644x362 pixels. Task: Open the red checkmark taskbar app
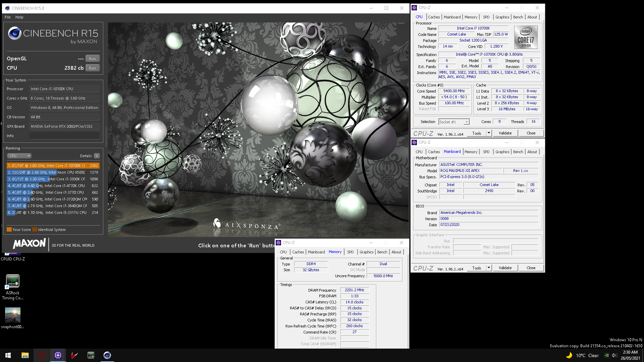74,355
